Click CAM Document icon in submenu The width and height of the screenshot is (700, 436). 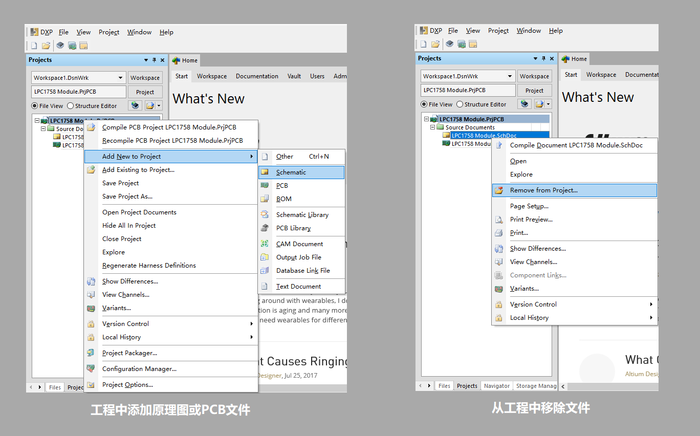pyautogui.click(x=265, y=244)
